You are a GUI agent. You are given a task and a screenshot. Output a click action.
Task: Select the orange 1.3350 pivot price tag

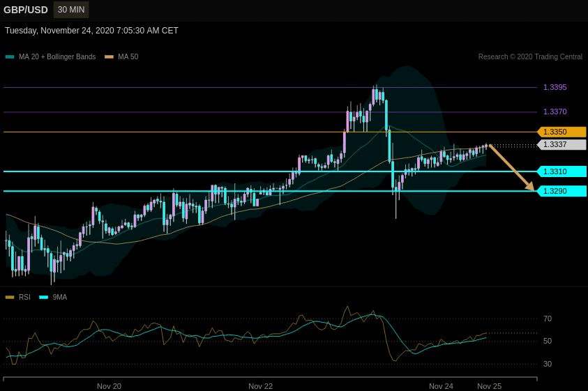click(x=561, y=132)
